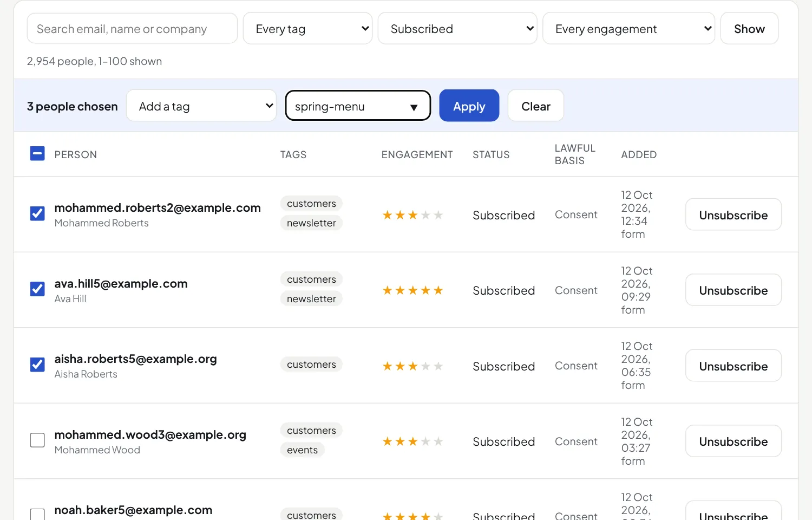Open the spring-menu tag selector
Viewport: 812px width, 520px height.
point(358,106)
